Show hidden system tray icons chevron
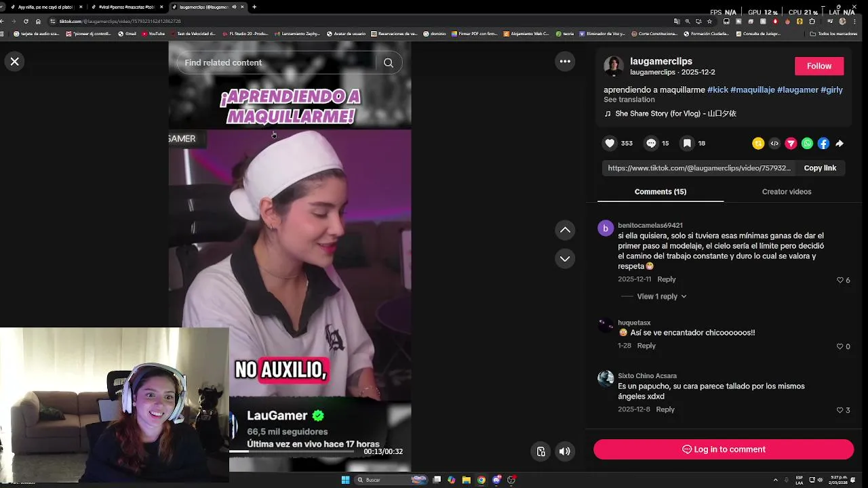868x488 pixels. coord(776,480)
